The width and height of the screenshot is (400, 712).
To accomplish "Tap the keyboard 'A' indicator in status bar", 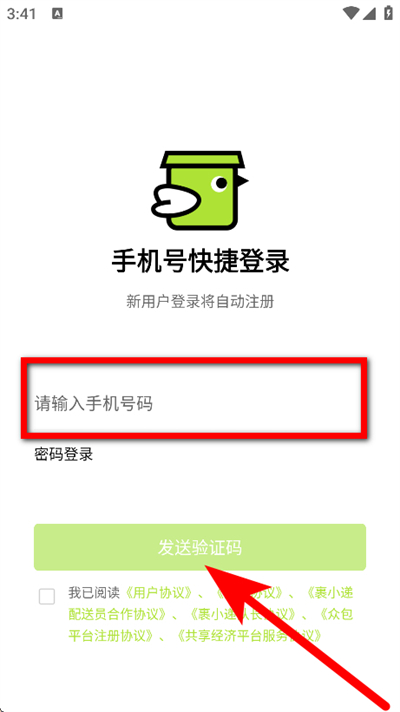I will [57, 14].
